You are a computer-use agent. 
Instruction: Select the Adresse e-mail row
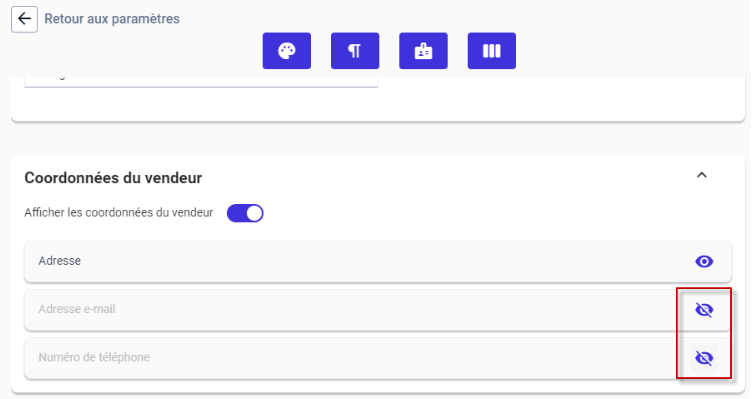pos(378,310)
